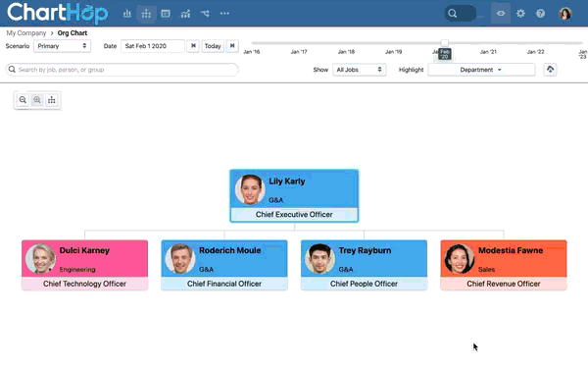
Task: Open the user profile avatar menu
Action: 565,14
